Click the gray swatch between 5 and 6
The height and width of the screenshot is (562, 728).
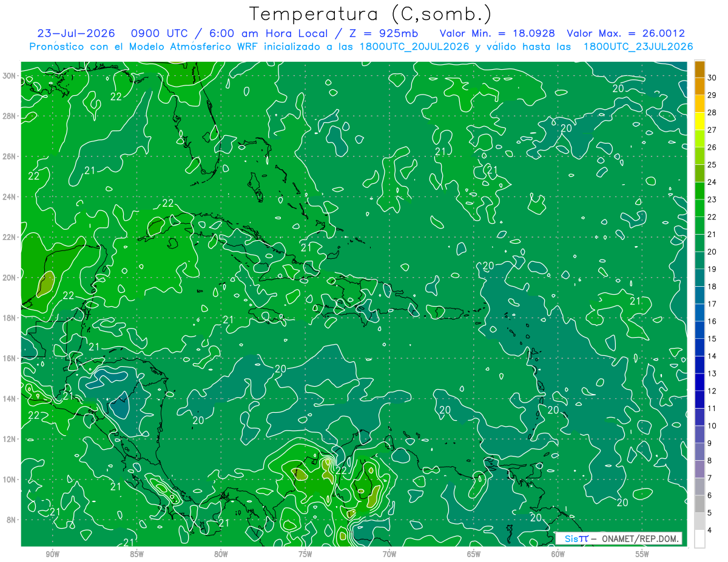699,504
